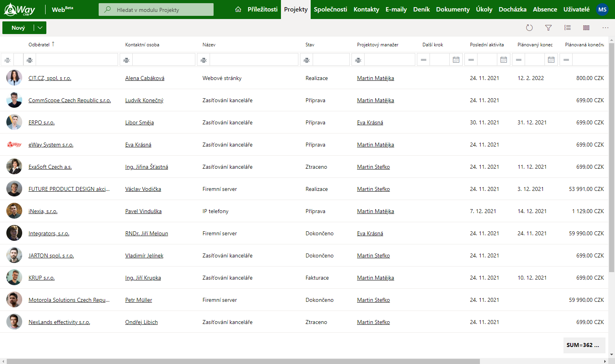The height and width of the screenshot is (364, 615).
Task: Sort by the Stav column header
Action: coord(310,45)
